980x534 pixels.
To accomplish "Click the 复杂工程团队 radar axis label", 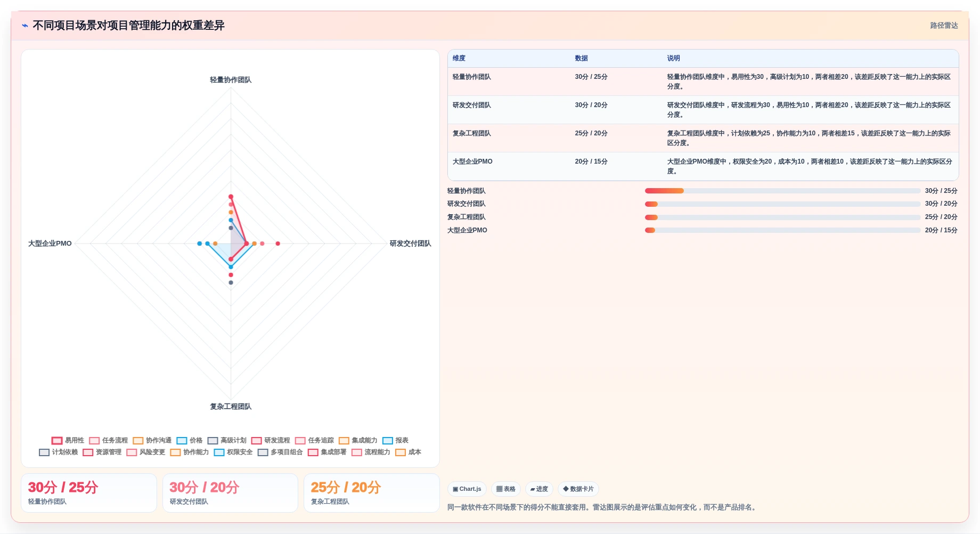I will point(231,407).
